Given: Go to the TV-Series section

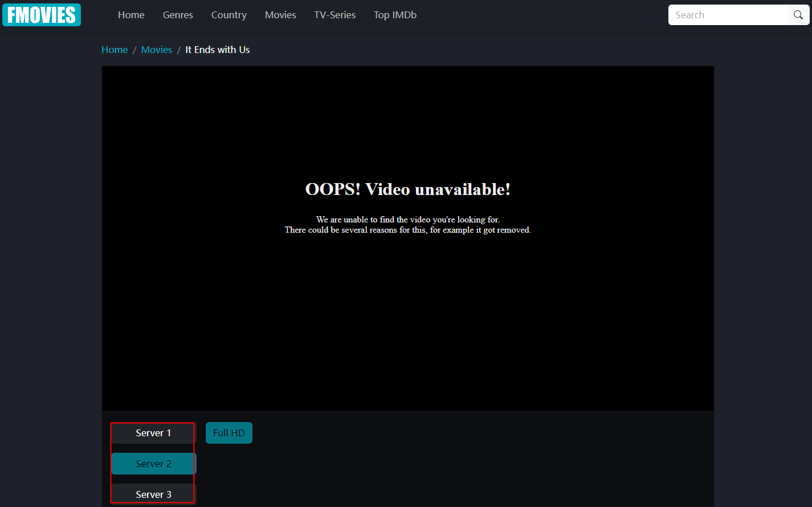Looking at the screenshot, I should [x=334, y=15].
